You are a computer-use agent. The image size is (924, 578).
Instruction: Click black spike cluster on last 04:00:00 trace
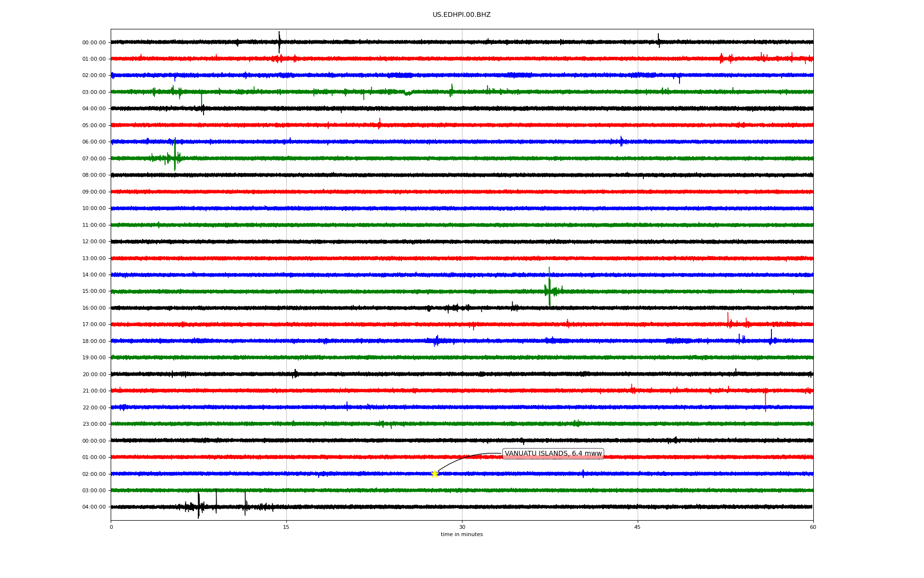198,506
